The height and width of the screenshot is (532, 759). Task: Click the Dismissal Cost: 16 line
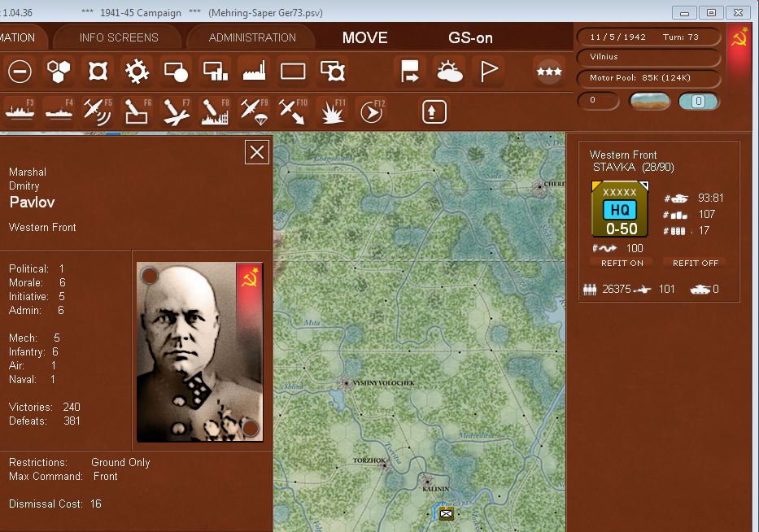[x=55, y=504]
